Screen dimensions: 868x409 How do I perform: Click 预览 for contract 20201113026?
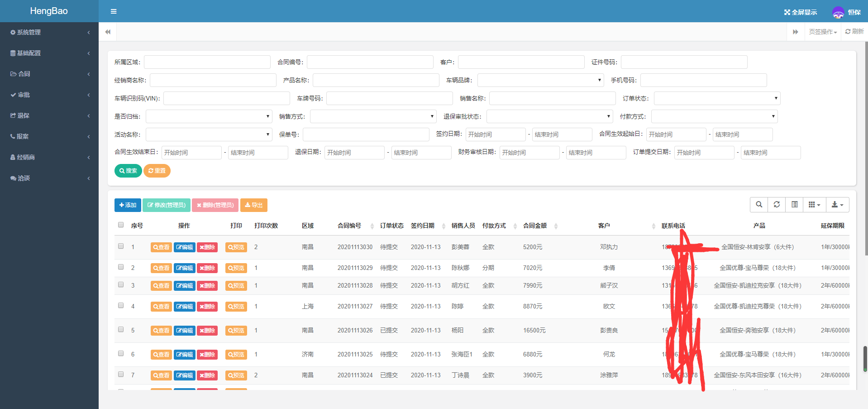tap(236, 331)
